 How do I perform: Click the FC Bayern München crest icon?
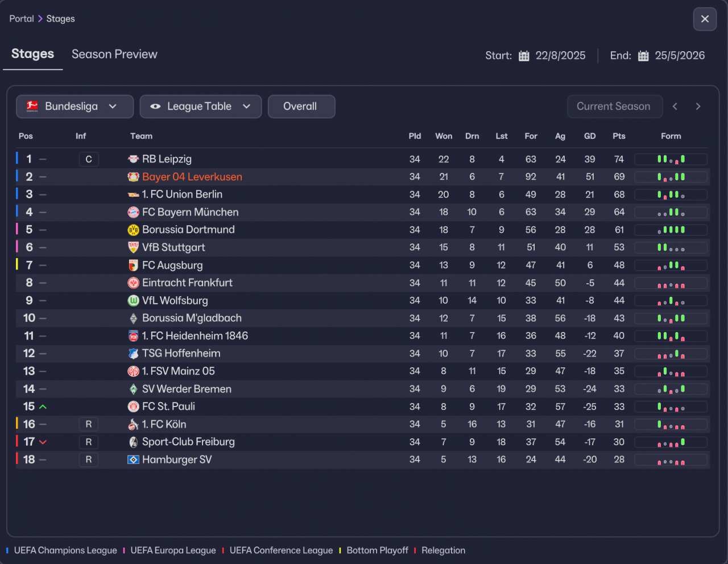(x=133, y=212)
